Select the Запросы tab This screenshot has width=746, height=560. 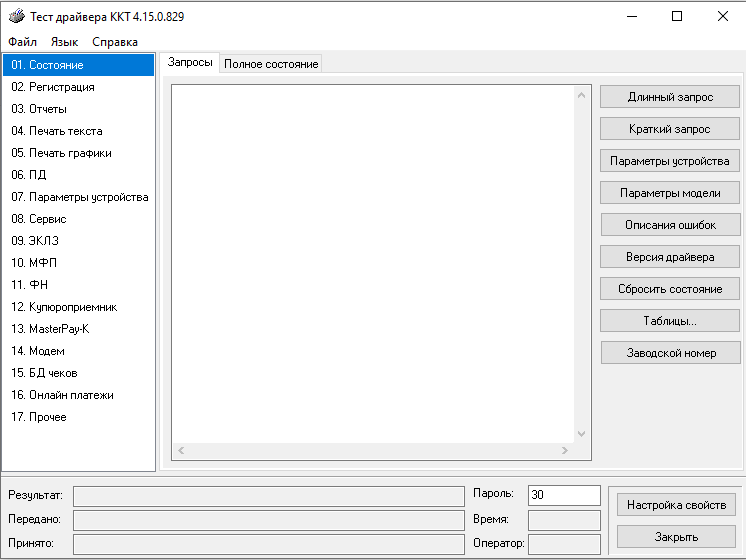click(x=190, y=63)
